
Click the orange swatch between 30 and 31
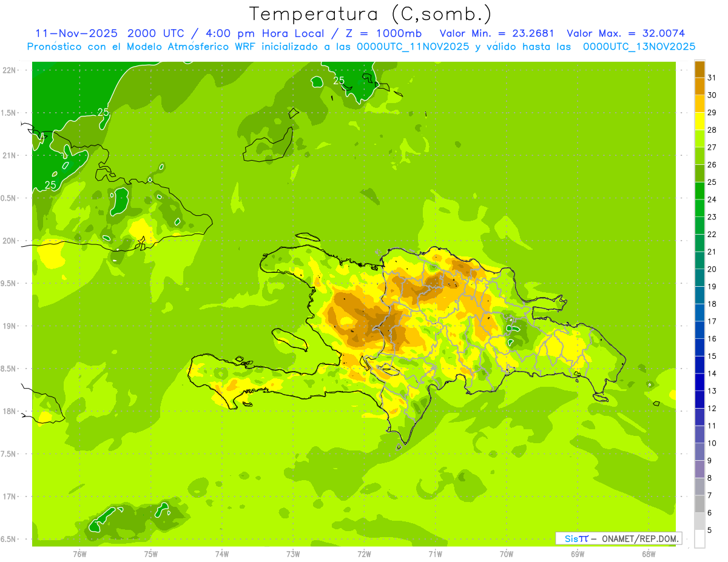click(x=699, y=87)
